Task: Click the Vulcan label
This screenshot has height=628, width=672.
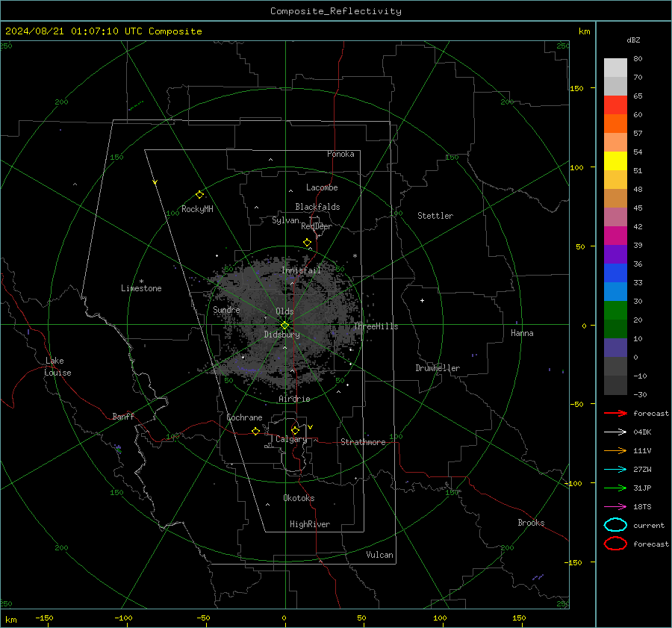Action: click(379, 555)
